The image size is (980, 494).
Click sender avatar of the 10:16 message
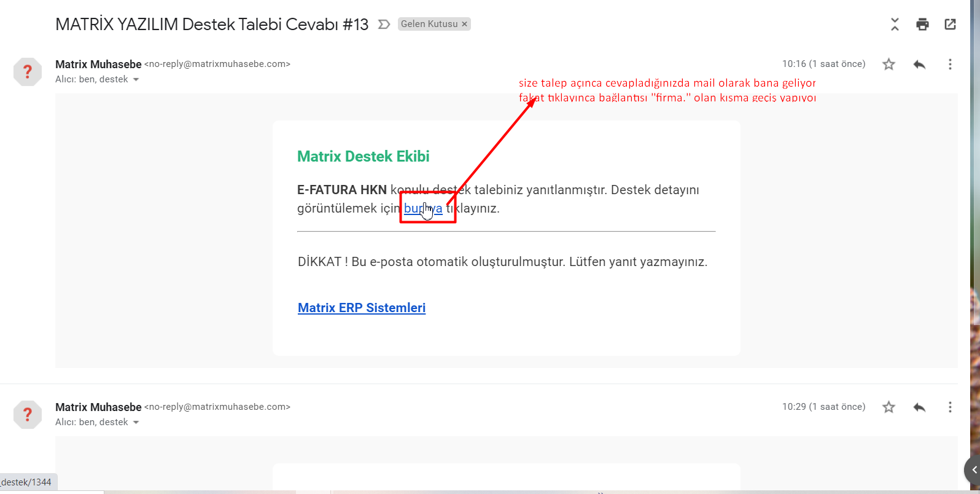[28, 72]
